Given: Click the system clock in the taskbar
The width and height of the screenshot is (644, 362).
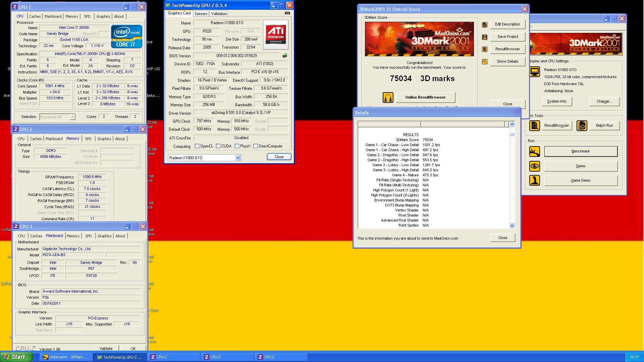Looking at the screenshot, I should [634, 357].
